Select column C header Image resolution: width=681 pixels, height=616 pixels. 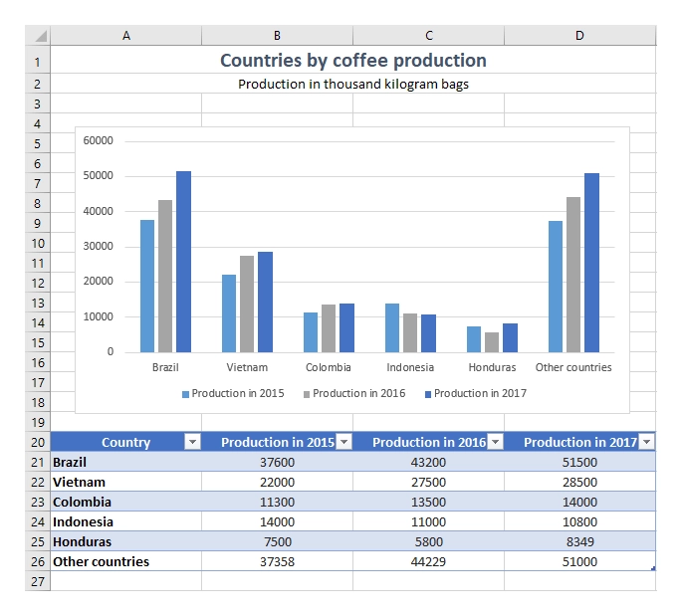[x=429, y=35]
